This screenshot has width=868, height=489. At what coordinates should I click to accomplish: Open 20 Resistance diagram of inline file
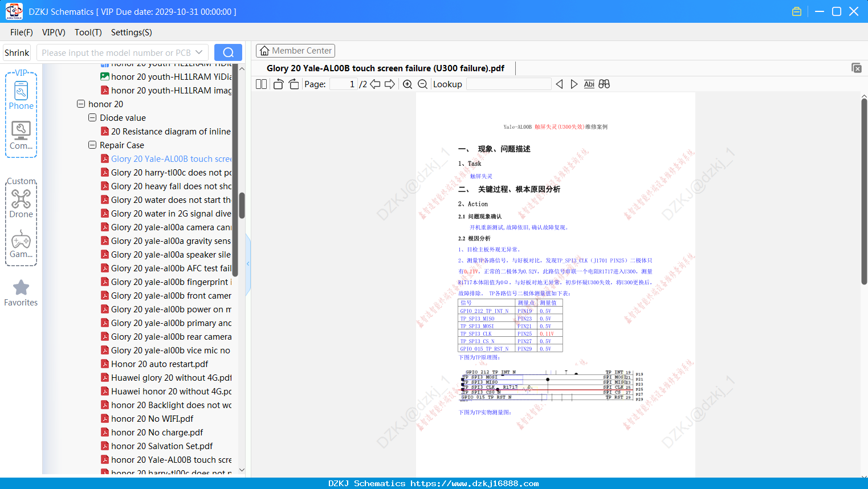[x=166, y=132]
